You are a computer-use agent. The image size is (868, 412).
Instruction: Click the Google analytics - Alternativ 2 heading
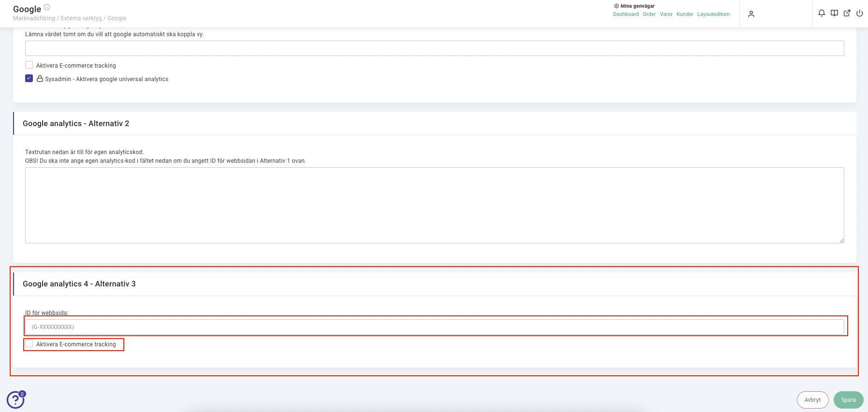pyautogui.click(x=76, y=124)
